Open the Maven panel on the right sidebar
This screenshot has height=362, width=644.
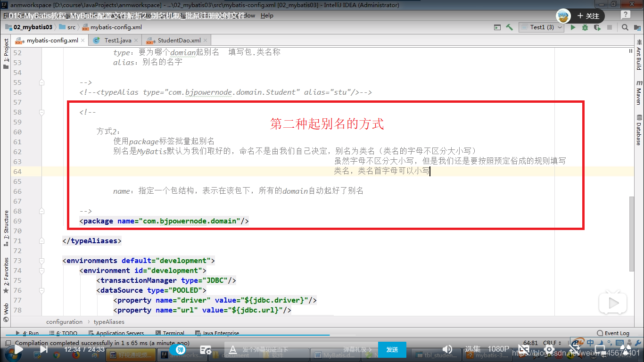(639, 91)
